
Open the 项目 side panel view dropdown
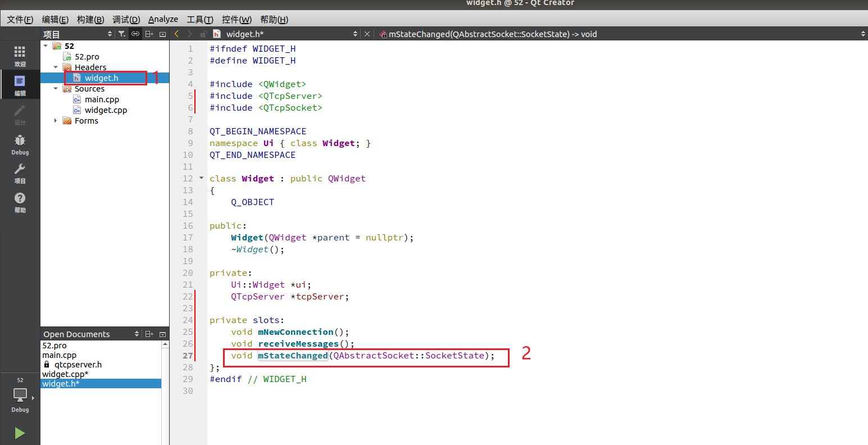[110, 34]
